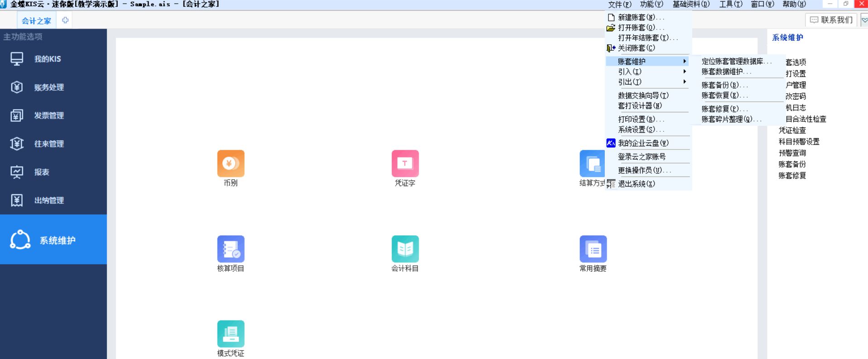Open the 窗口 menu in menu bar
868x359 pixels.
tap(762, 5)
